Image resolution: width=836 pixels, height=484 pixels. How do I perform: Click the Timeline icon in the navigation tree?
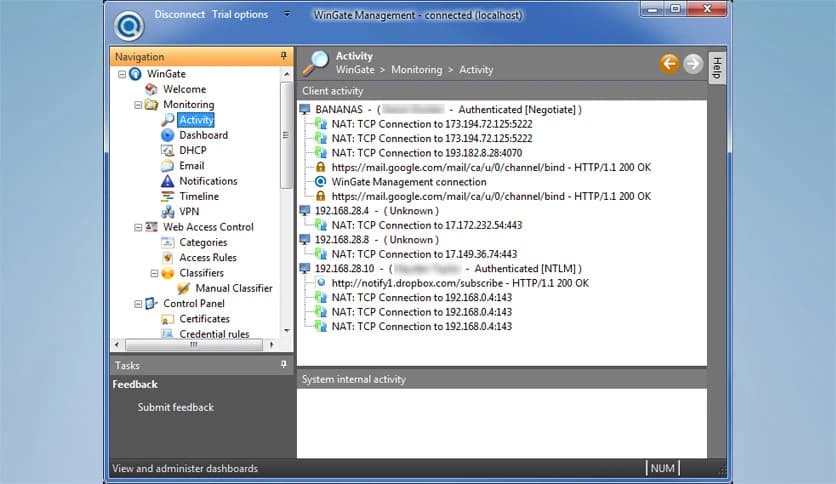pos(167,196)
